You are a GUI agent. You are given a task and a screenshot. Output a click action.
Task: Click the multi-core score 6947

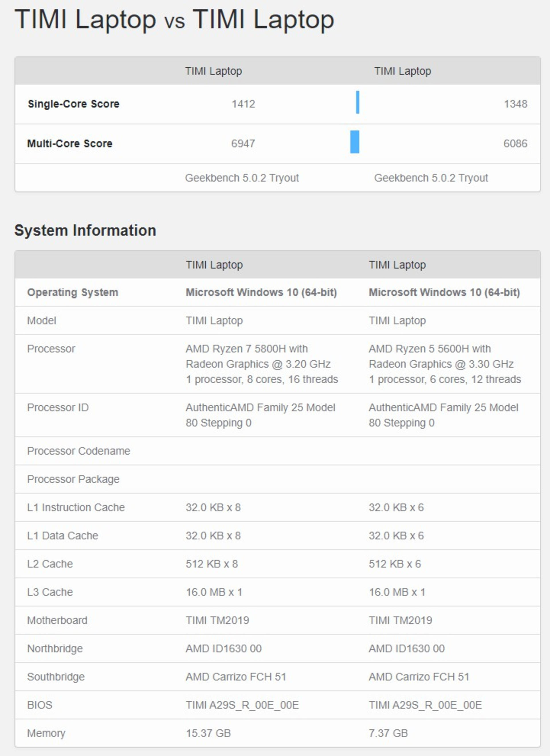(243, 144)
